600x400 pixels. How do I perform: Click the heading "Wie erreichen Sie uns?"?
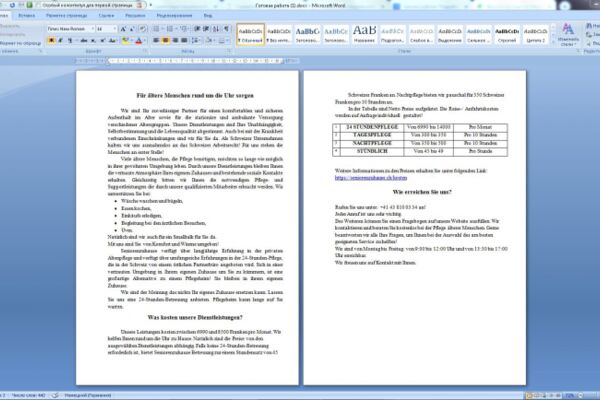click(422, 192)
